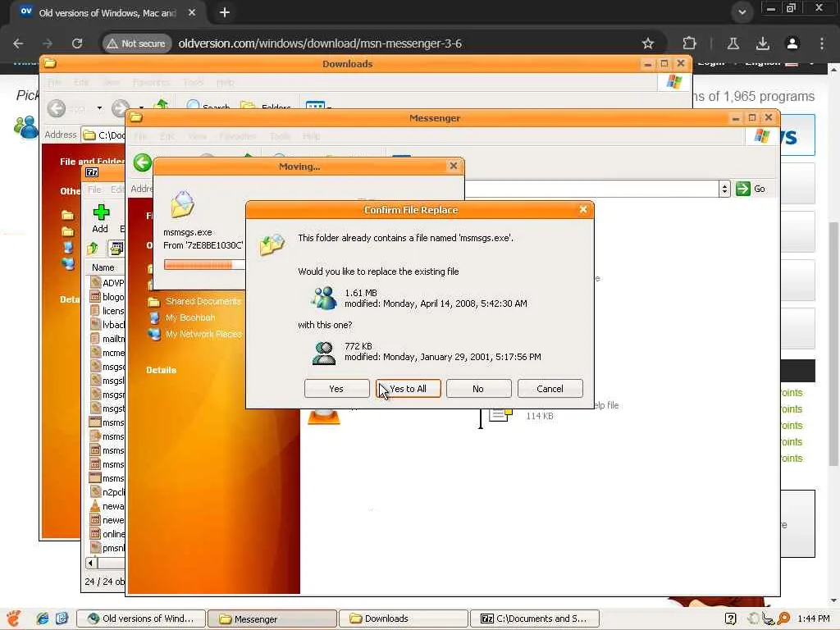This screenshot has width=840, height=630.
Task: Select the online file in 7-Zip list
Action: click(x=107, y=533)
